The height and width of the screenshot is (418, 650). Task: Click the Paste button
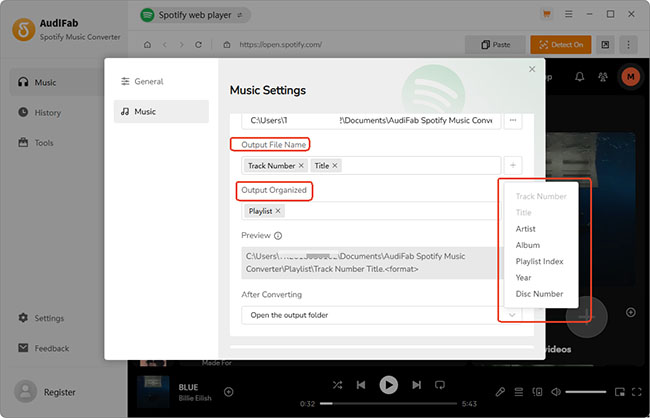coord(495,45)
